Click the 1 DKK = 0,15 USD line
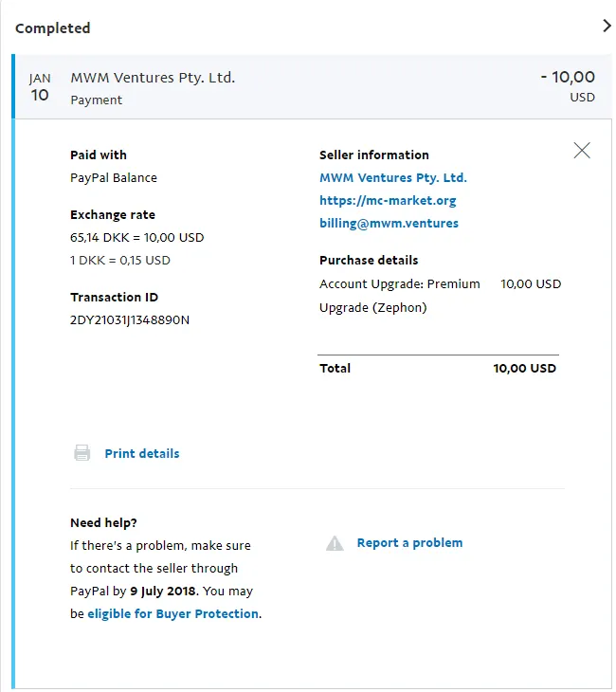Screen dimensions: 616x692 pyautogui.click(x=120, y=261)
